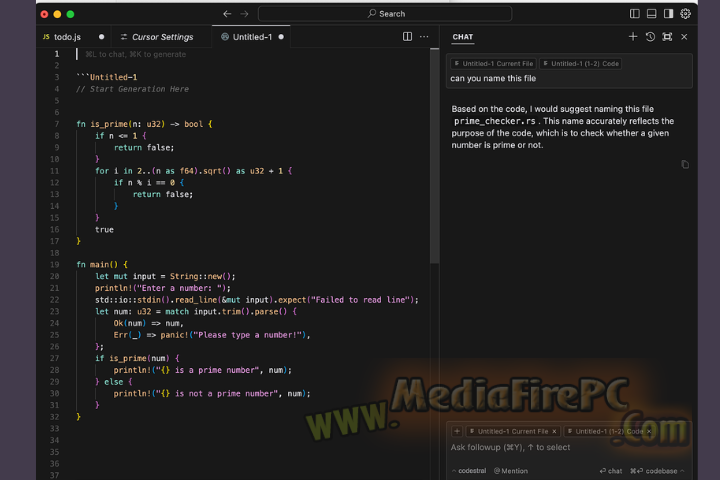Click the 'let mut input = String::new();' line
The image size is (720, 480).
pyautogui.click(x=165, y=276)
